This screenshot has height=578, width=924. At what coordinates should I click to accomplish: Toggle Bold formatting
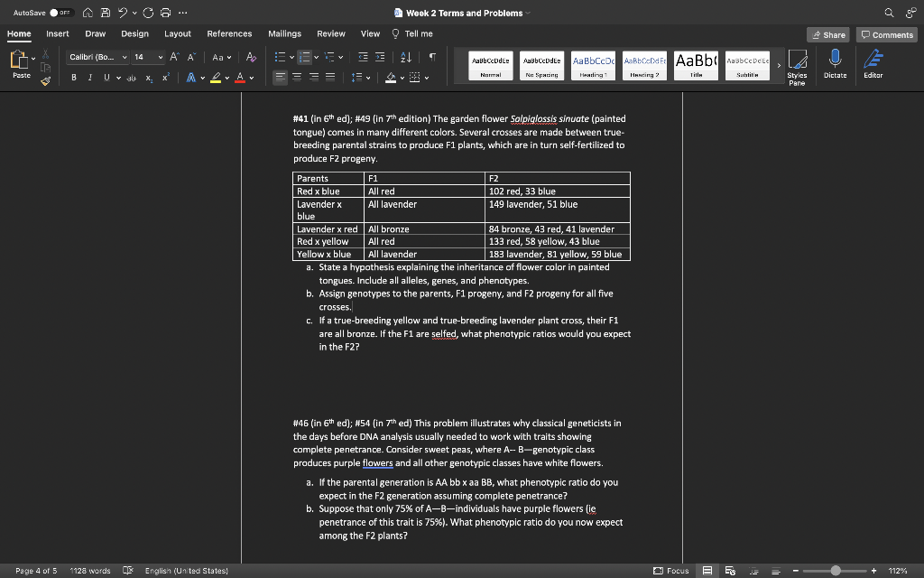click(74, 78)
